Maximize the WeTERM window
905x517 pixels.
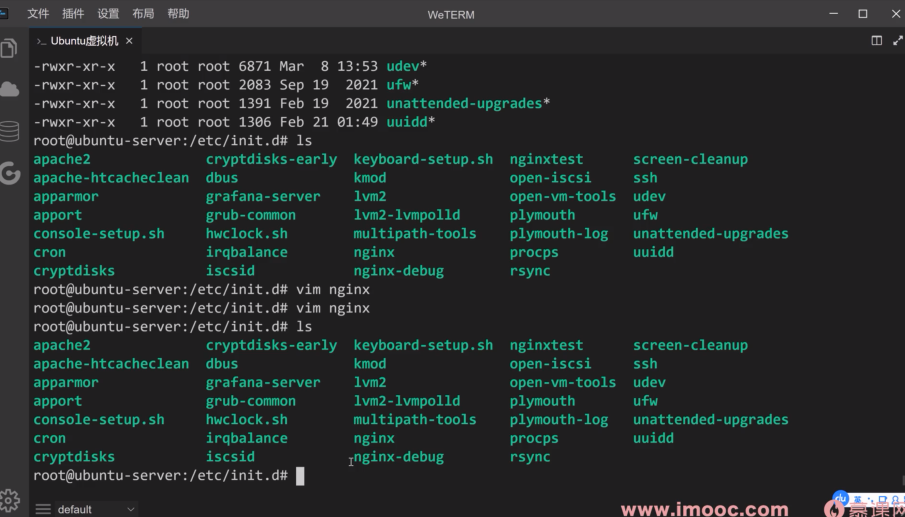pyautogui.click(x=863, y=14)
